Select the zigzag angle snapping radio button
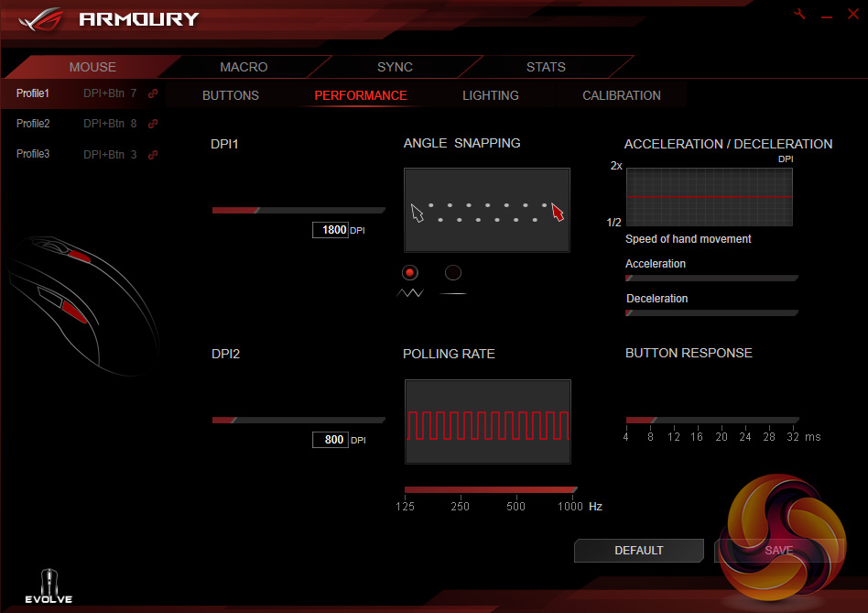868x613 pixels. 409,272
